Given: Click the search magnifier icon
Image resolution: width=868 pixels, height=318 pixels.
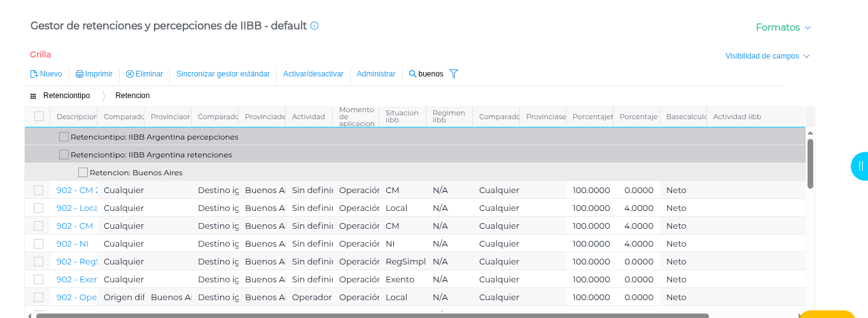Looking at the screenshot, I should [412, 74].
